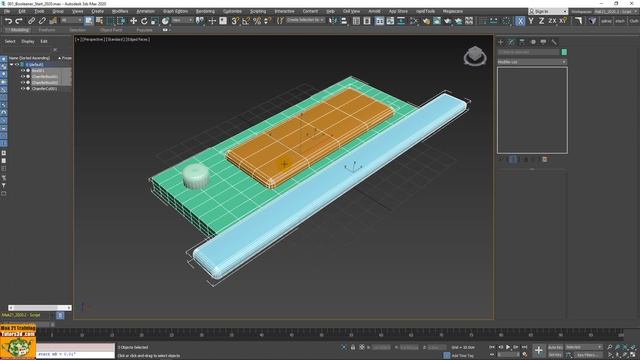This screenshot has width=640, height=360.
Task: Open Select by Name dialog icon
Action: click(99, 21)
